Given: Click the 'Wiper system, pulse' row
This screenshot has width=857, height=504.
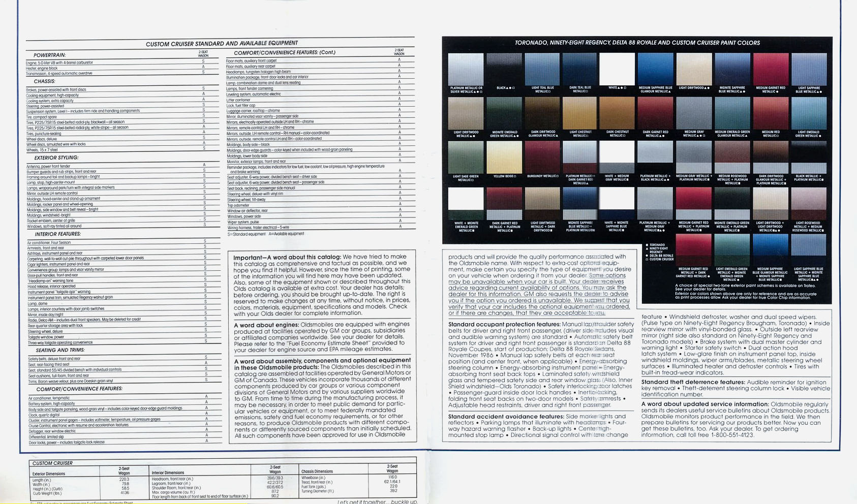Looking at the screenshot, I should (x=320, y=222).
